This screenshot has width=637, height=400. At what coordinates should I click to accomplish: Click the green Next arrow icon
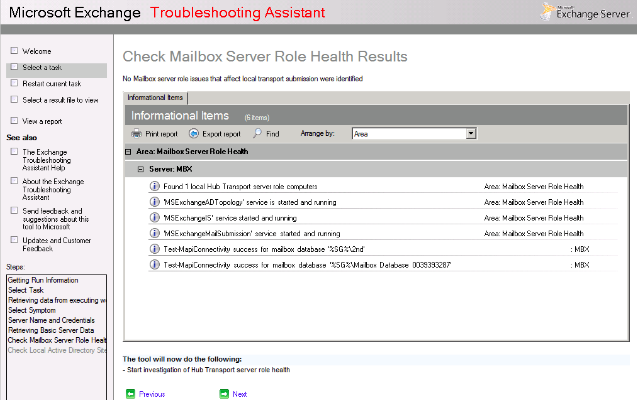(x=224, y=394)
